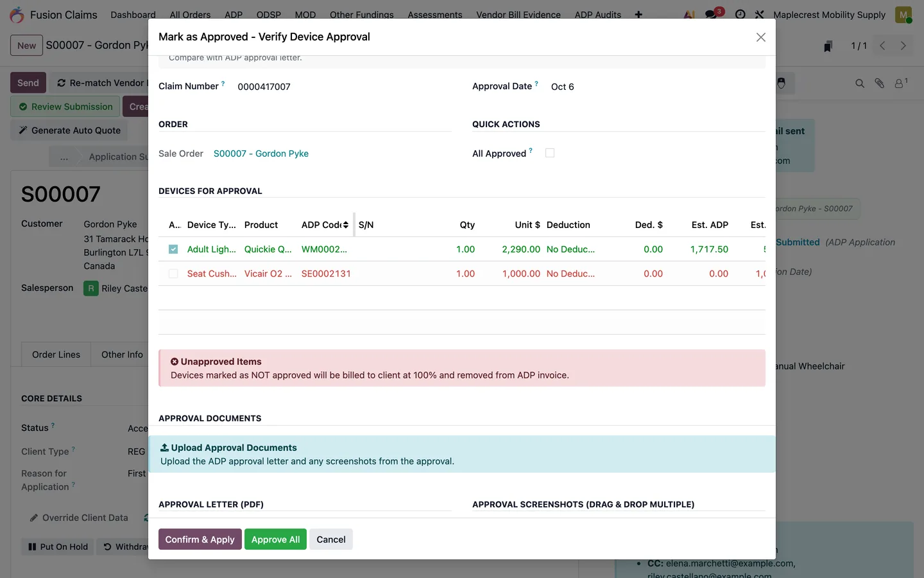Go to previous record with left chevron

[x=882, y=46]
